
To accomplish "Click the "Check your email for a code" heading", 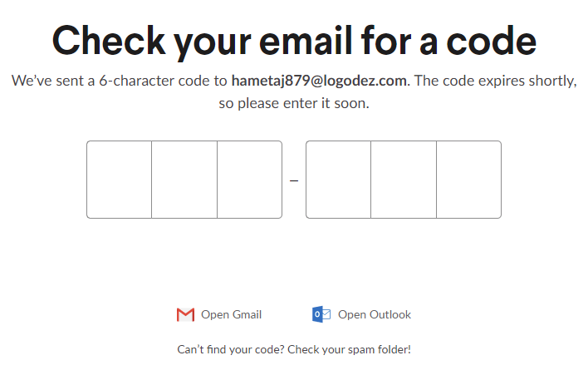I will tap(294, 40).
